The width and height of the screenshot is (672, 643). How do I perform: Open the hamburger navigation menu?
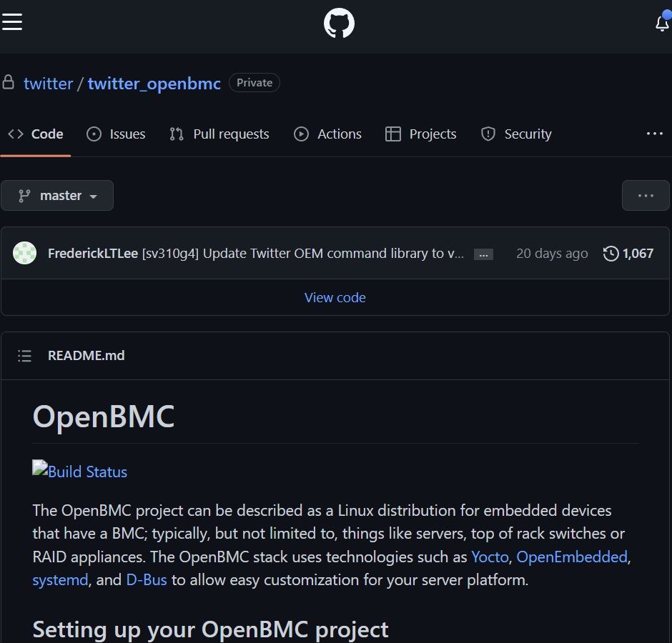12,22
